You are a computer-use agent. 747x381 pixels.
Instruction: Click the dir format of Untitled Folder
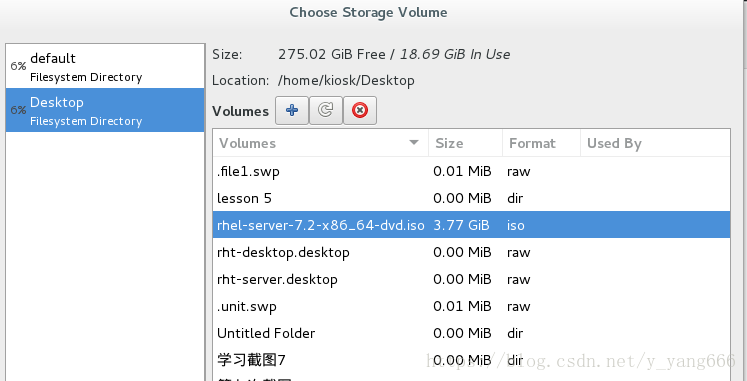[515, 333]
